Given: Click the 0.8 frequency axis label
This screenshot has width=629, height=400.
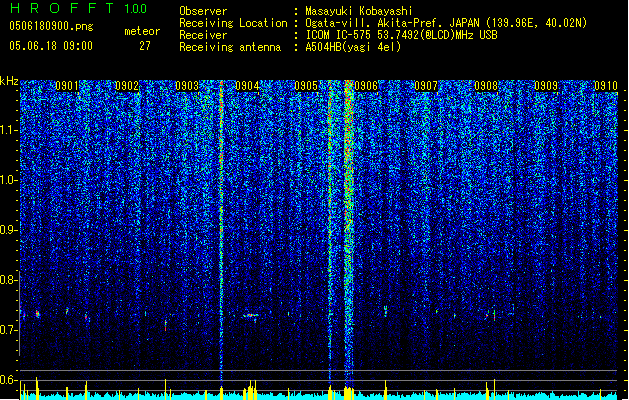Looking at the screenshot, I should click(9, 280).
